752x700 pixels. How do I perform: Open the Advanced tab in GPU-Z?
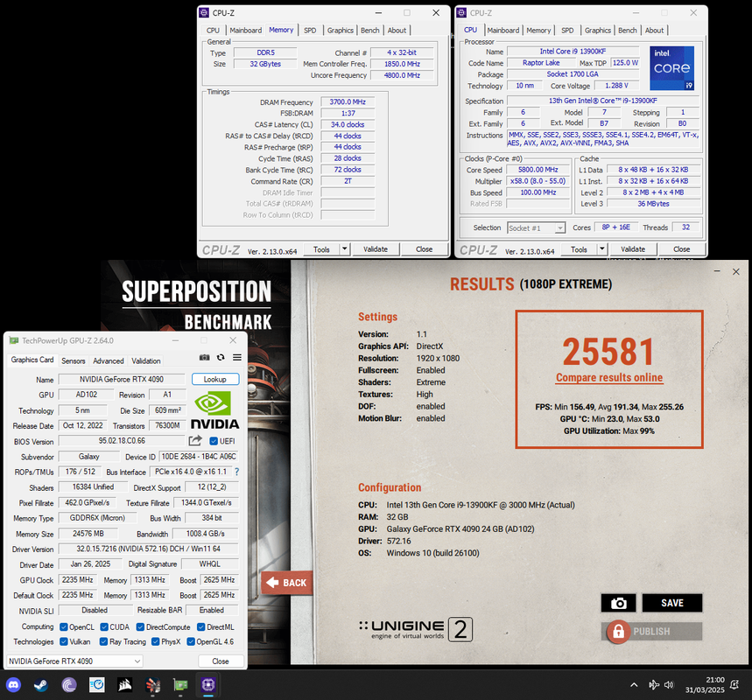click(x=109, y=360)
